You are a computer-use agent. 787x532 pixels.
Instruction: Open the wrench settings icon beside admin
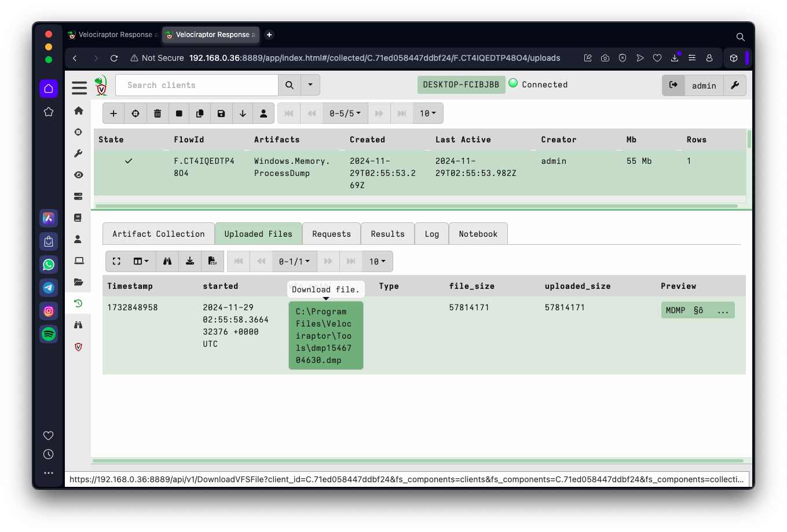tap(735, 85)
